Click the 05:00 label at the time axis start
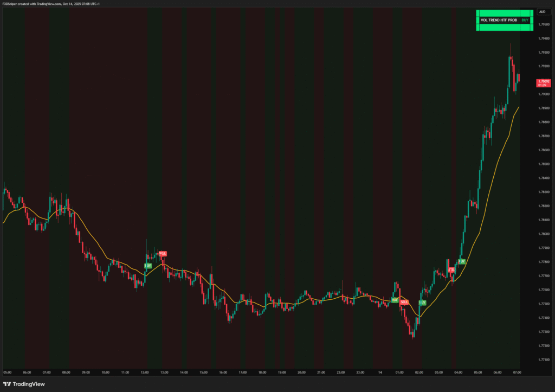The image size is (555, 392). [x=7, y=373]
